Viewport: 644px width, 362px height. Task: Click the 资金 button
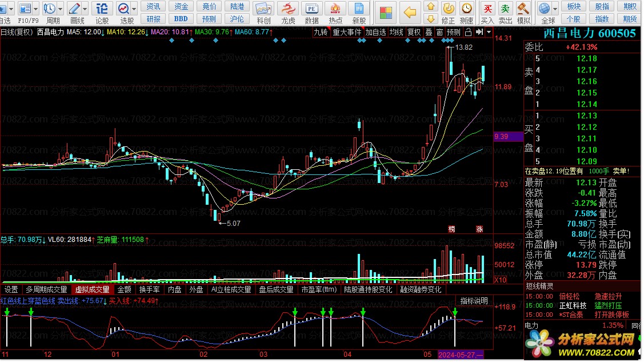181,6
